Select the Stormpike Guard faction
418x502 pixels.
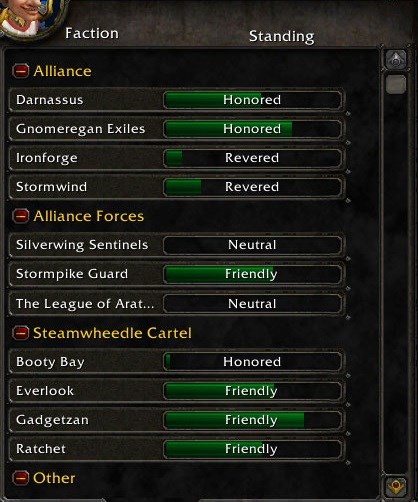tap(177, 274)
